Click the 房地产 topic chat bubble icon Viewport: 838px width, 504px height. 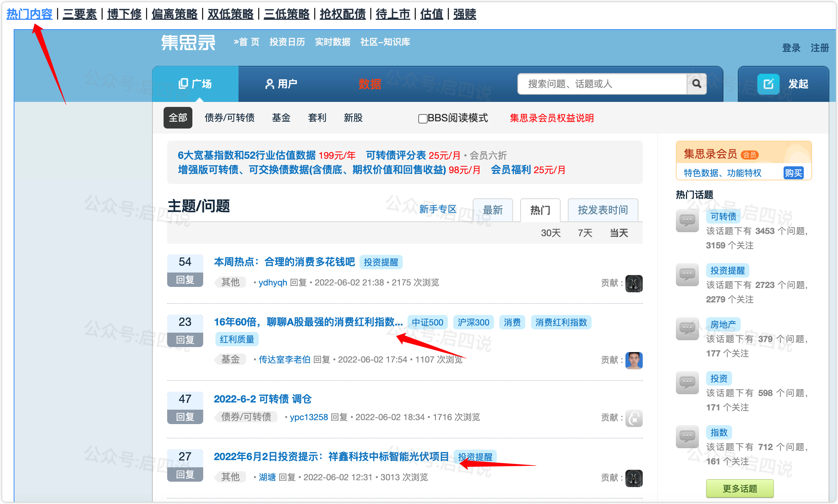pos(687,329)
